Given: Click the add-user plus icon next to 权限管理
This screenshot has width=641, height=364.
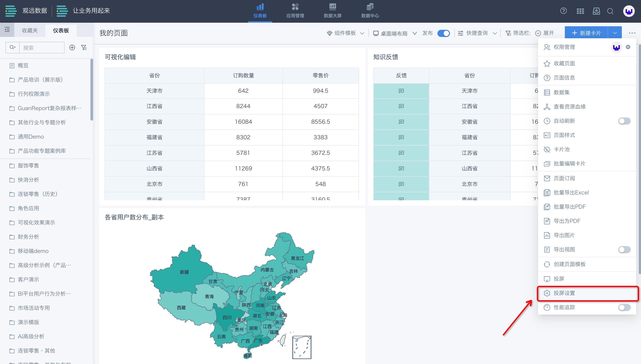Looking at the screenshot, I should coord(628,47).
